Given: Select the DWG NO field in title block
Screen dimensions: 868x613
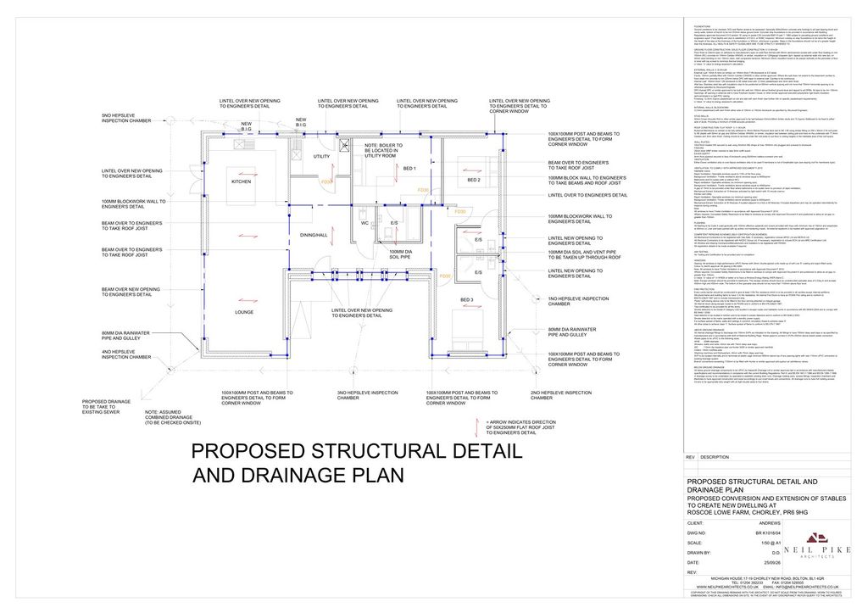Looking at the screenshot, I should coord(733,533).
